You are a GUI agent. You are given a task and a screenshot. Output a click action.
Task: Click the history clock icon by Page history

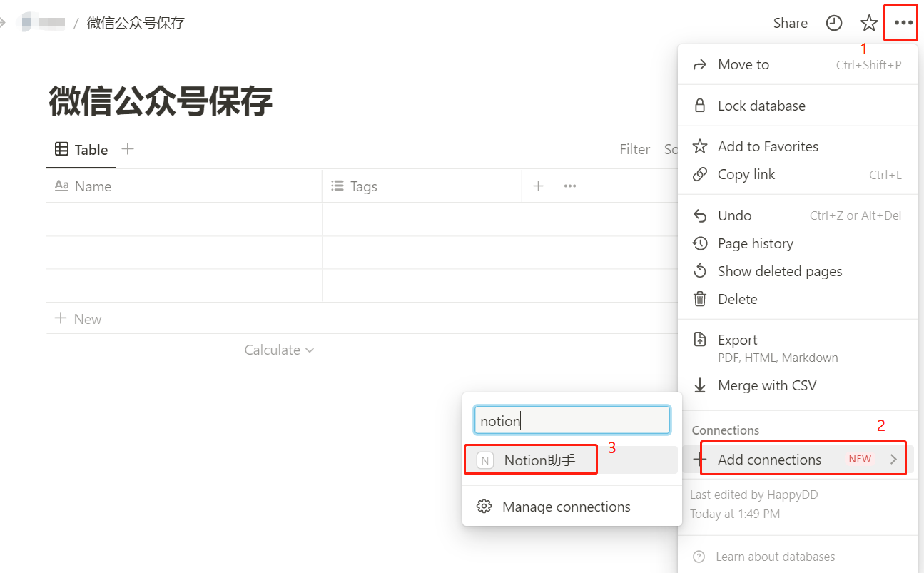(700, 243)
